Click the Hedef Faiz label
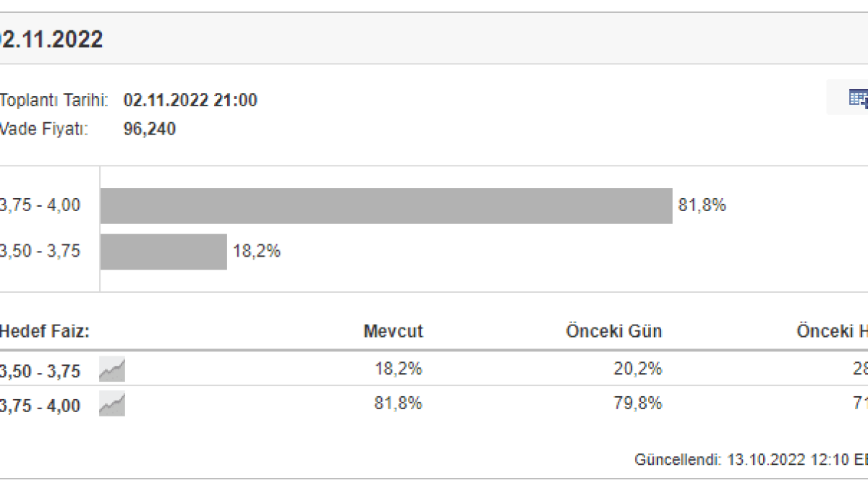This screenshot has height=488, width=868. click(x=44, y=332)
